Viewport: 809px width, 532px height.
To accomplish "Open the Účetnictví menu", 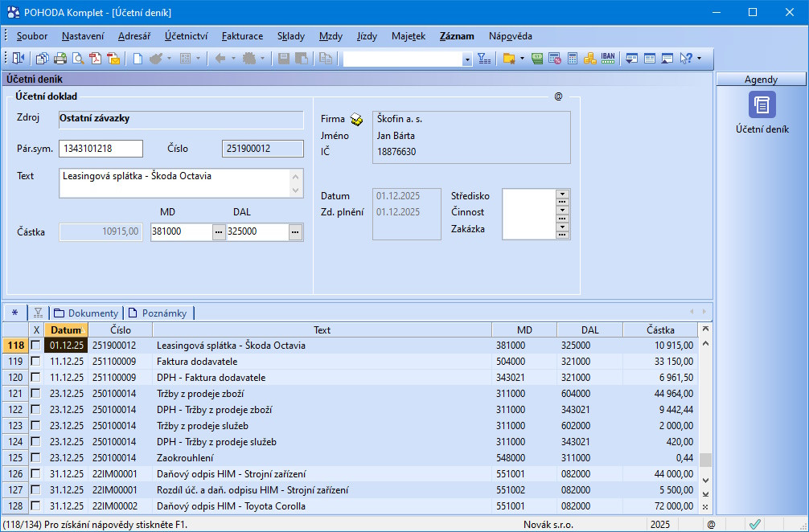I will (x=187, y=36).
